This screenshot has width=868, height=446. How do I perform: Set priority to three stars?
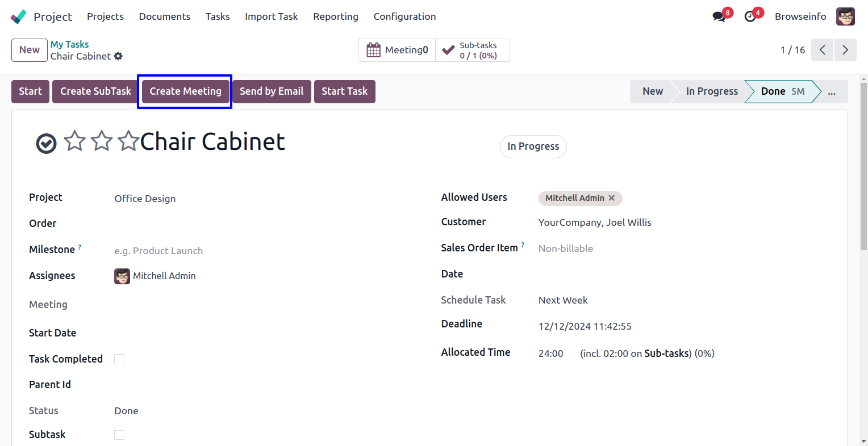128,141
